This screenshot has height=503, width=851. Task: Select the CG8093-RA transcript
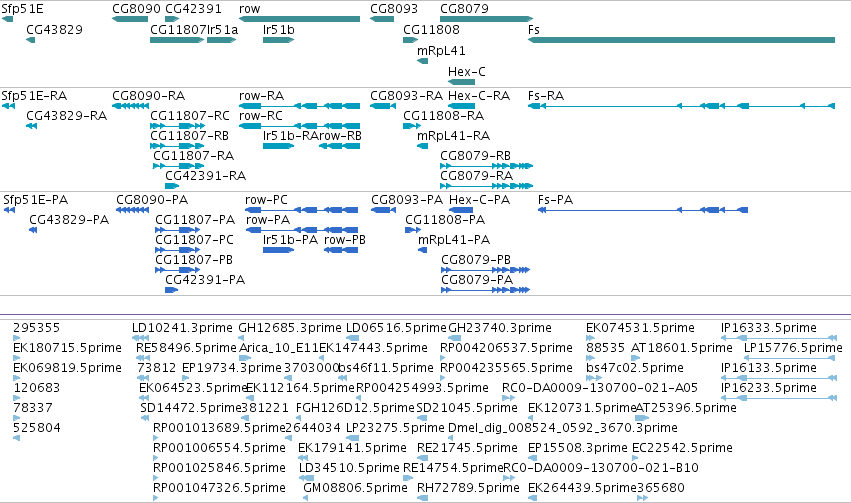click(383, 106)
